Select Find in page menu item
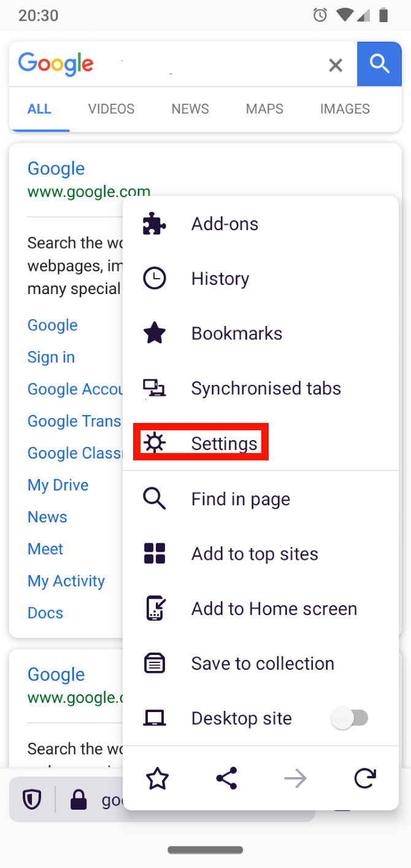 point(240,499)
